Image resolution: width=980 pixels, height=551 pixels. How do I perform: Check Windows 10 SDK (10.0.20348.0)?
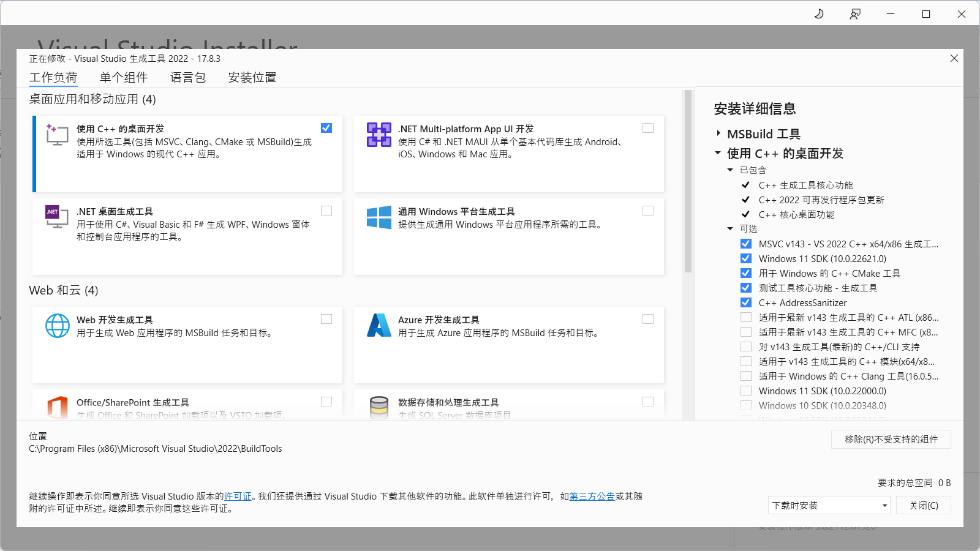coord(746,405)
